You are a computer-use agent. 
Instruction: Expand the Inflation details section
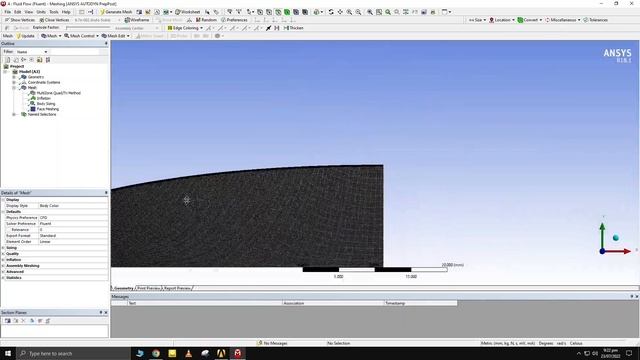pos(4,260)
